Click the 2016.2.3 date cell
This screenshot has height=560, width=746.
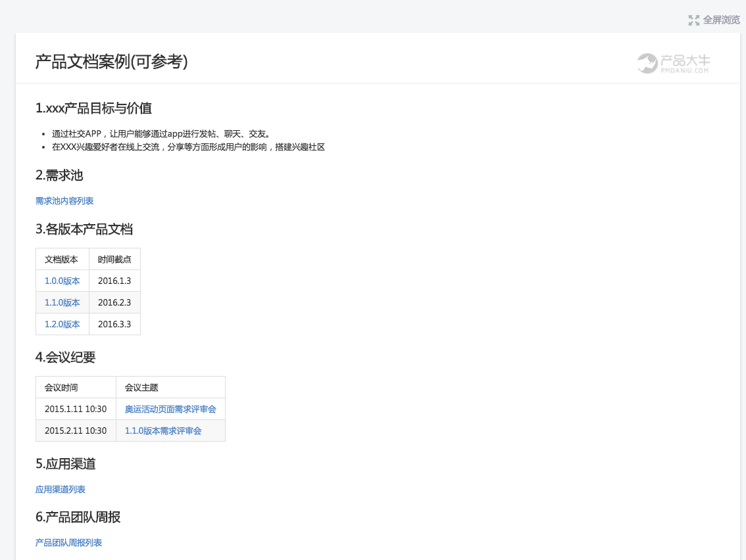[x=114, y=302]
